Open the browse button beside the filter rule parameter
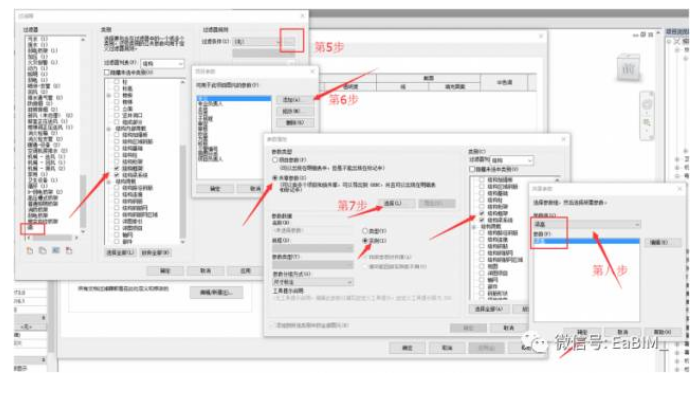This screenshot has width=697, height=399. (x=290, y=41)
